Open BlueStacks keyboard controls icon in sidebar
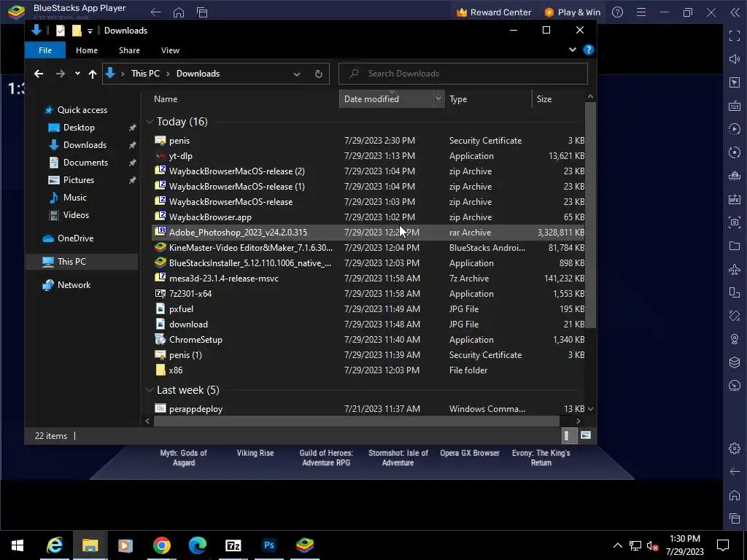Image resolution: width=747 pixels, height=560 pixels. coord(735,106)
